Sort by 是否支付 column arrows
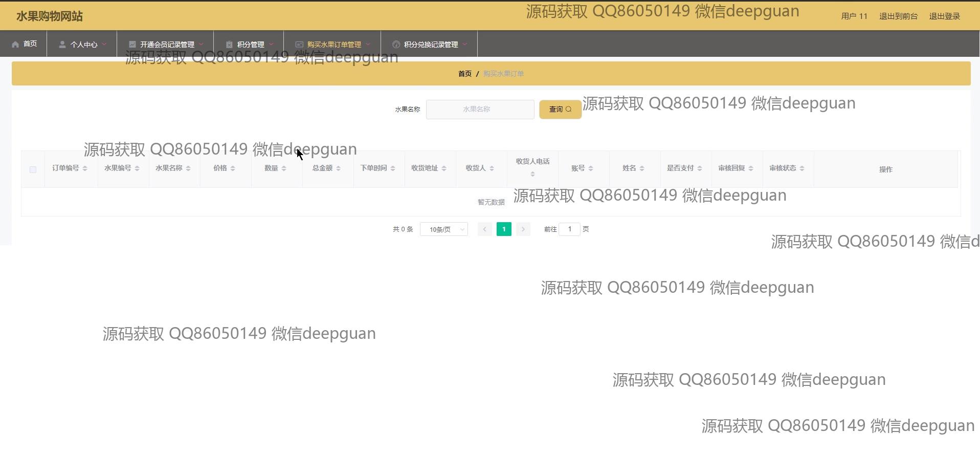 coord(700,168)
